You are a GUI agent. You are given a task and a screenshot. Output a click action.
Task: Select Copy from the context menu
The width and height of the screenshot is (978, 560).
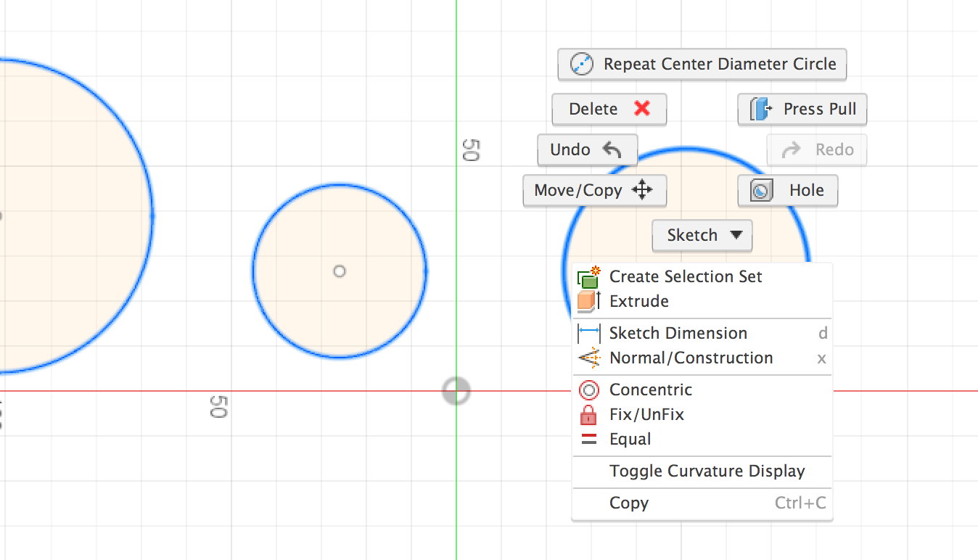pos(629,503)
